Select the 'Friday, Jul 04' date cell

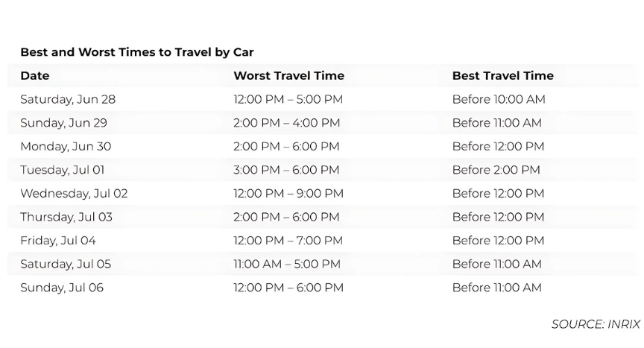coord(58,241)
